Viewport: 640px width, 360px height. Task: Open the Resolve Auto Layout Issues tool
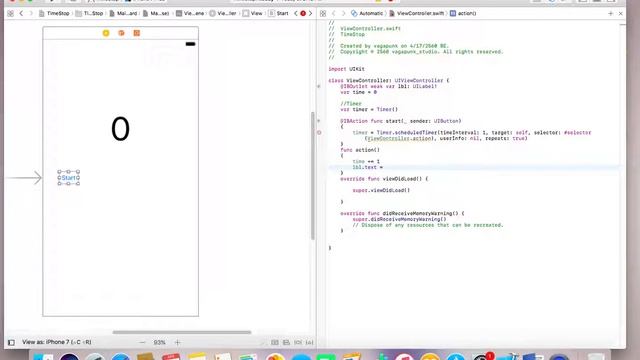click(310, 342)
